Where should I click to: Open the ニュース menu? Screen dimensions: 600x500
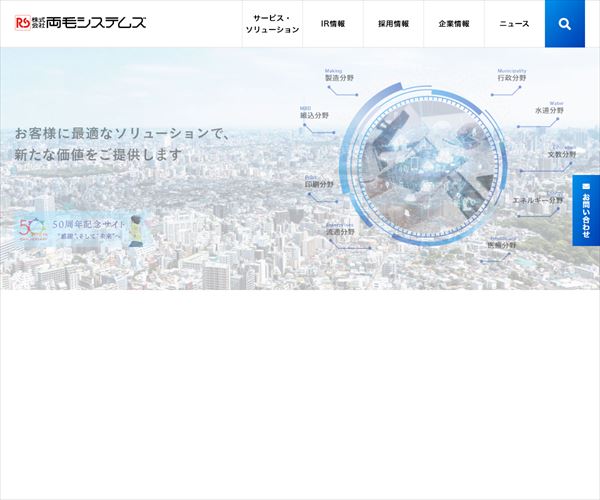click(x=515, y=24)
